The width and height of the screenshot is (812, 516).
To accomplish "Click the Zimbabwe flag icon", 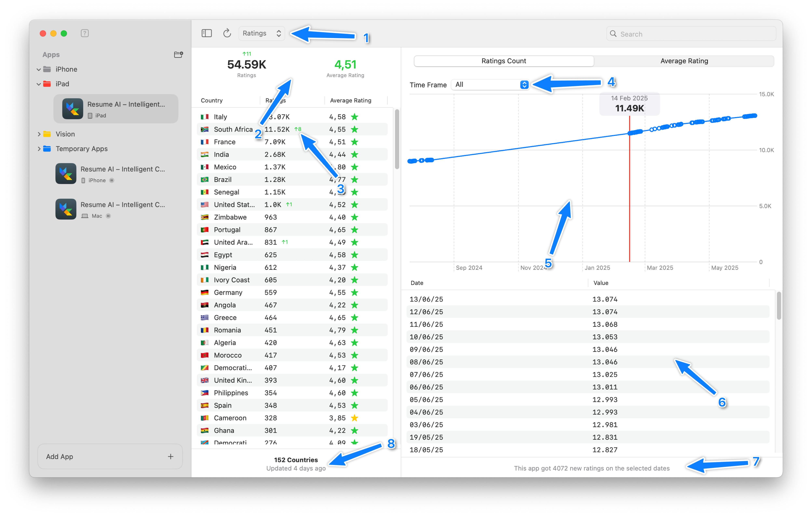I will tap(204, 217).
